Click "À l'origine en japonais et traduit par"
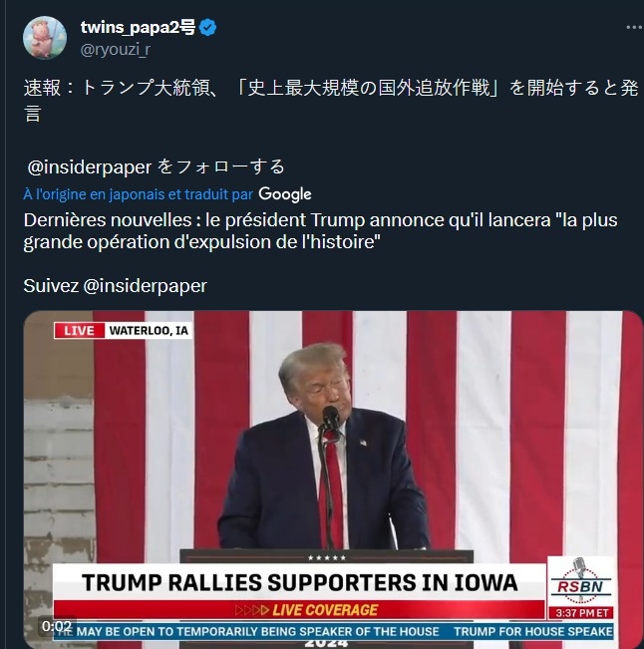644x649 pixels. [x=138, y=194]
